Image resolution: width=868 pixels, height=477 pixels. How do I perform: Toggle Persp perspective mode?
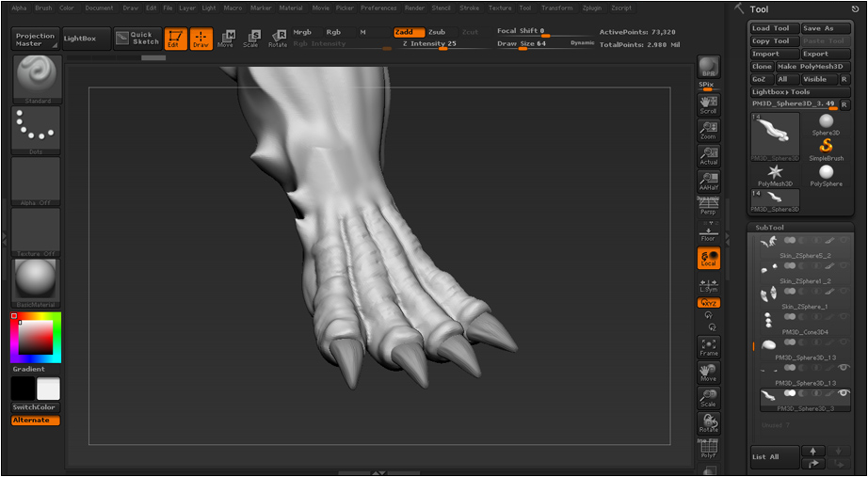point(708,206)
